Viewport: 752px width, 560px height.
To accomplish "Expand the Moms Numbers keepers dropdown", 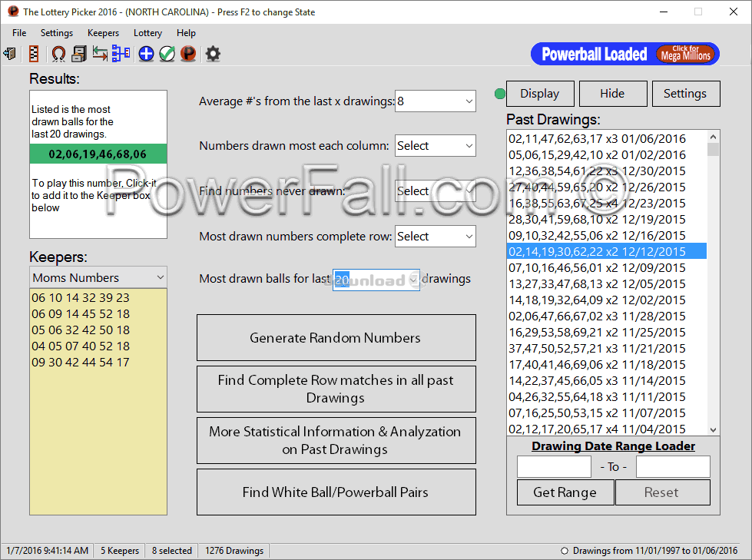I will pos(161,277).
